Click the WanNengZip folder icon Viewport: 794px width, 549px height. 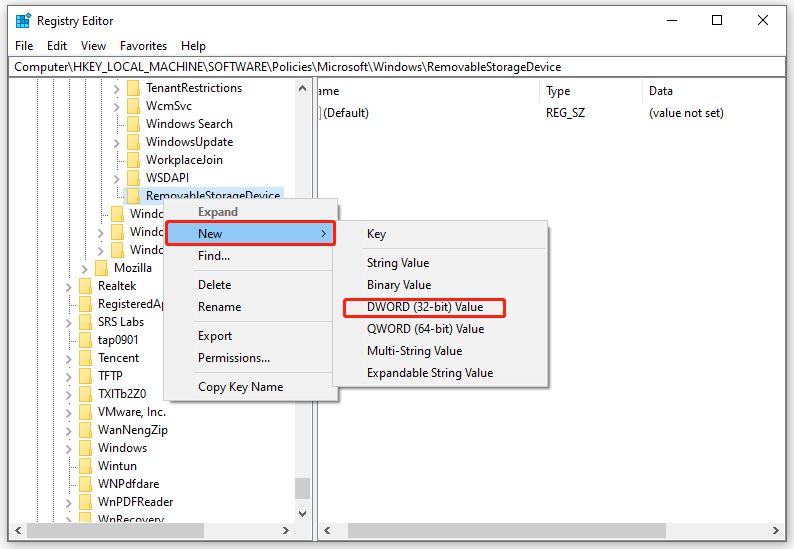tap(86, 430)
